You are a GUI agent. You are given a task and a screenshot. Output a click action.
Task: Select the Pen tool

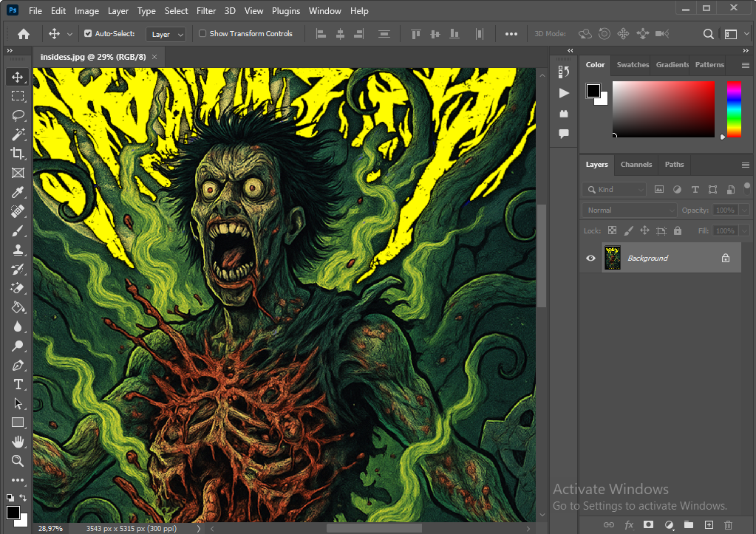click(x=18, y=365)
